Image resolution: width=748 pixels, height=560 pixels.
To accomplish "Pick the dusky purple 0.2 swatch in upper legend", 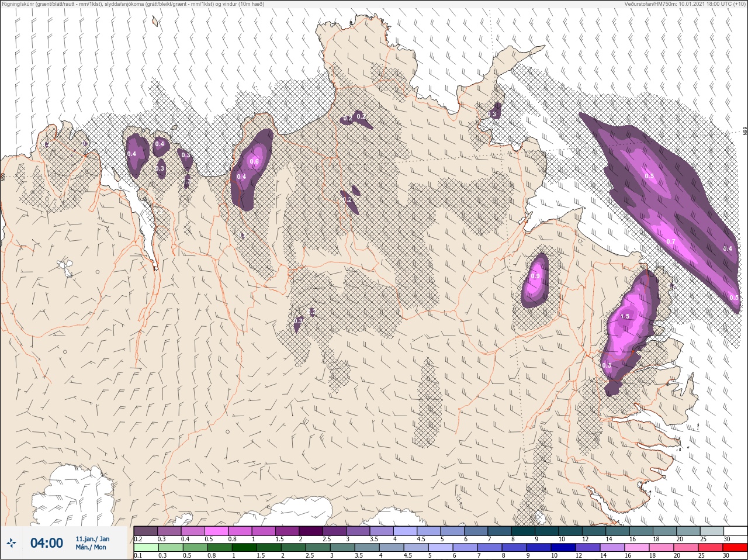I will [146, 531].
